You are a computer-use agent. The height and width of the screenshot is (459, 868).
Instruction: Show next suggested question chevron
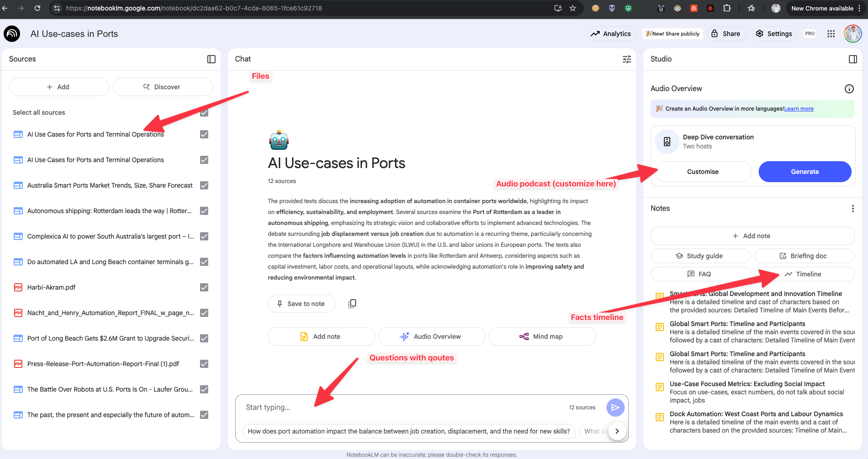(x=617, y=431)
